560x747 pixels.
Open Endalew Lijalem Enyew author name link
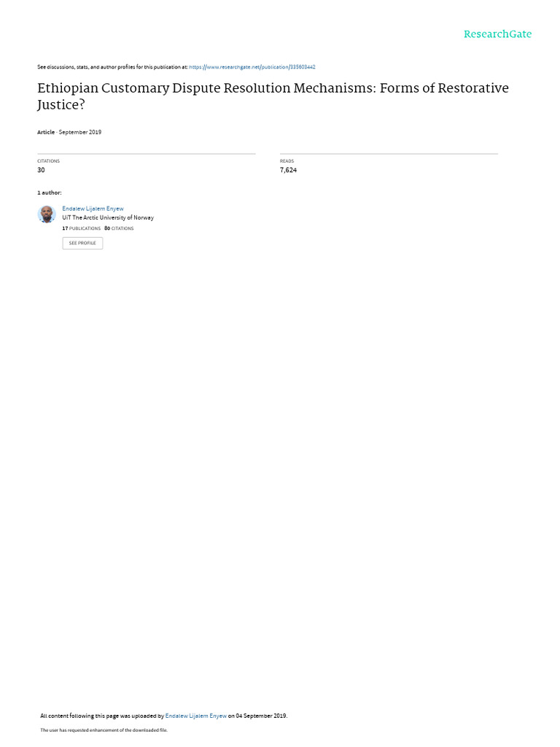point(93,209)
